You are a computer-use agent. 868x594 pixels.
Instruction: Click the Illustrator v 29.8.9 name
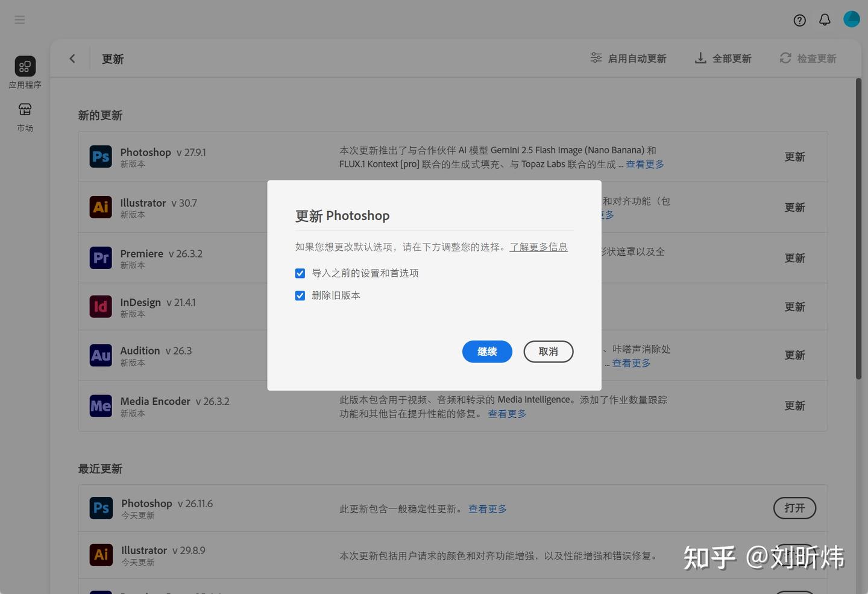pyautogui.click(x=163, y=551)
